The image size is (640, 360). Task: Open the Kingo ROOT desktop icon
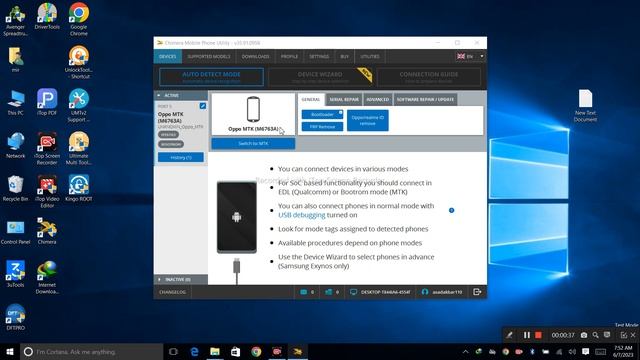point(78,189)
